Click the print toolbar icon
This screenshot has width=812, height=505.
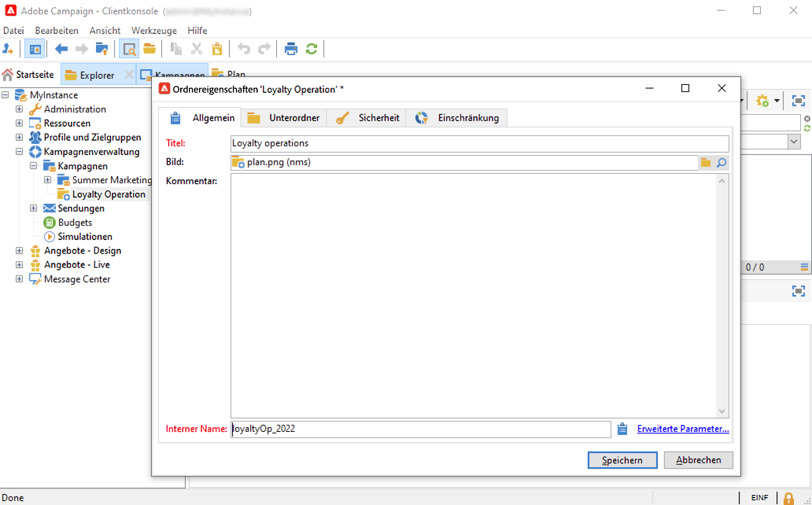coord(291,49)
